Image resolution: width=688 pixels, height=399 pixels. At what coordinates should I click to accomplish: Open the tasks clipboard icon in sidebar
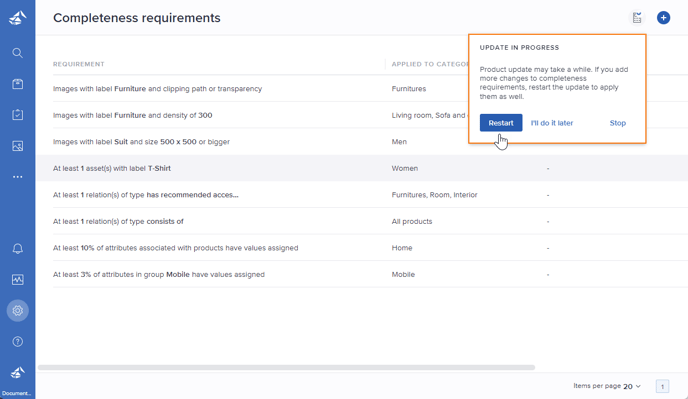point(18,115)
